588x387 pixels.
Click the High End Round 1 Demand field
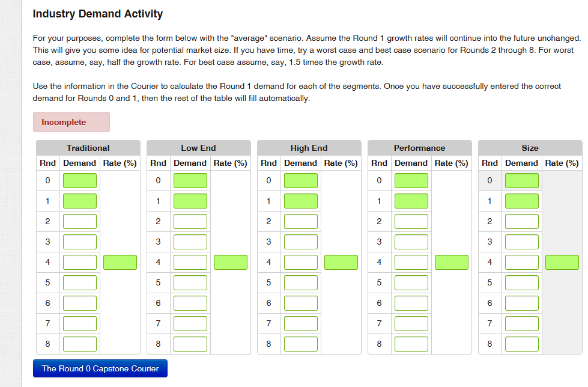point(300,201)
